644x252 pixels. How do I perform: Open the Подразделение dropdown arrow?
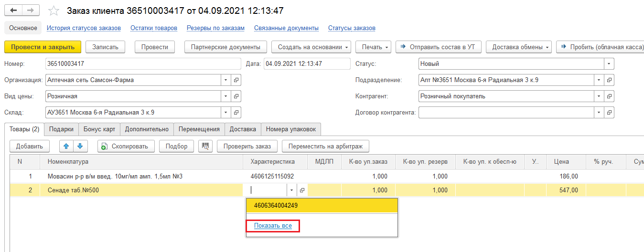[x=599, y=80]
